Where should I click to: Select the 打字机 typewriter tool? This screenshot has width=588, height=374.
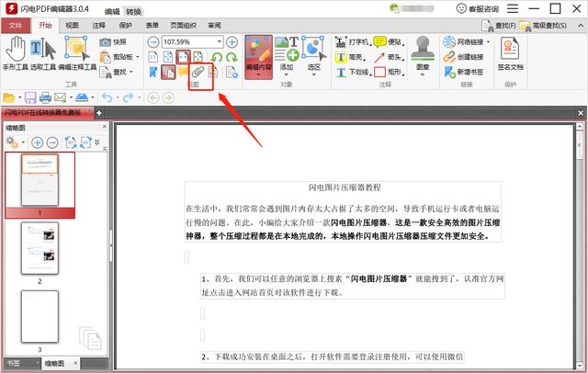352,41
